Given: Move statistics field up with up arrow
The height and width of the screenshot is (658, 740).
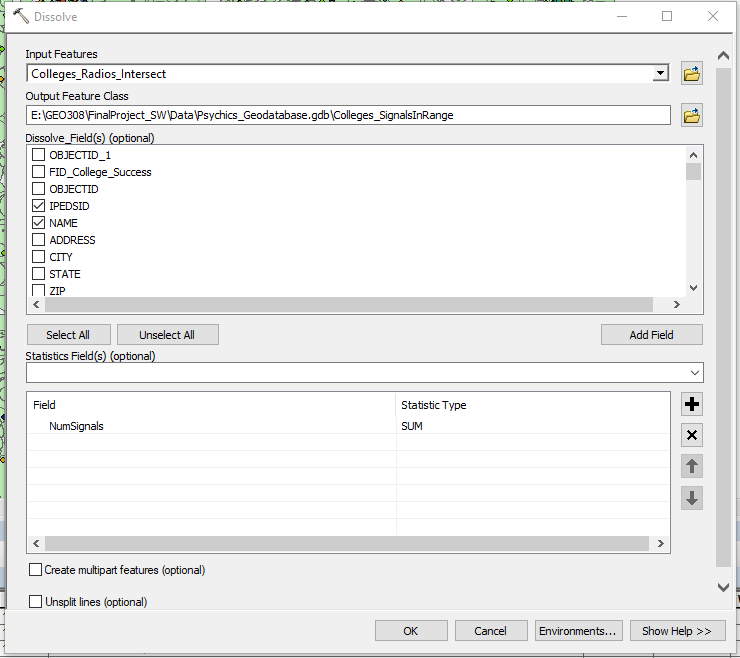Looking at the screenshot, I should (x=691, y=466).
